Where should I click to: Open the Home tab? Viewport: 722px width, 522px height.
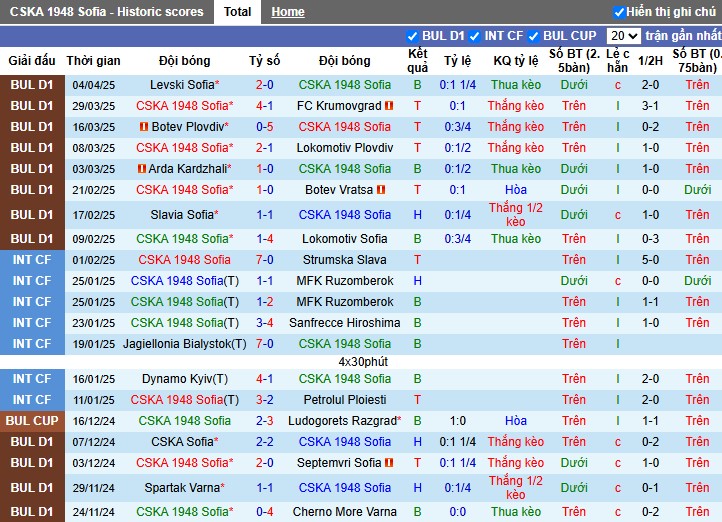pos(288,12)
